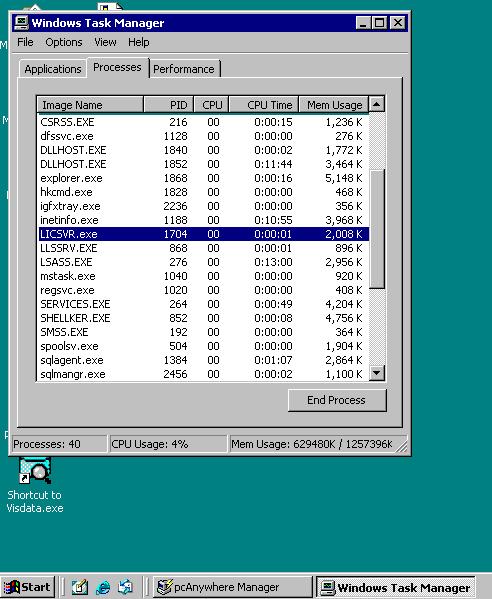Viewport: 492px width, 599px height.
Task: Click the Windows Task Manager taskbar button
Action: [x=395, y=587]
